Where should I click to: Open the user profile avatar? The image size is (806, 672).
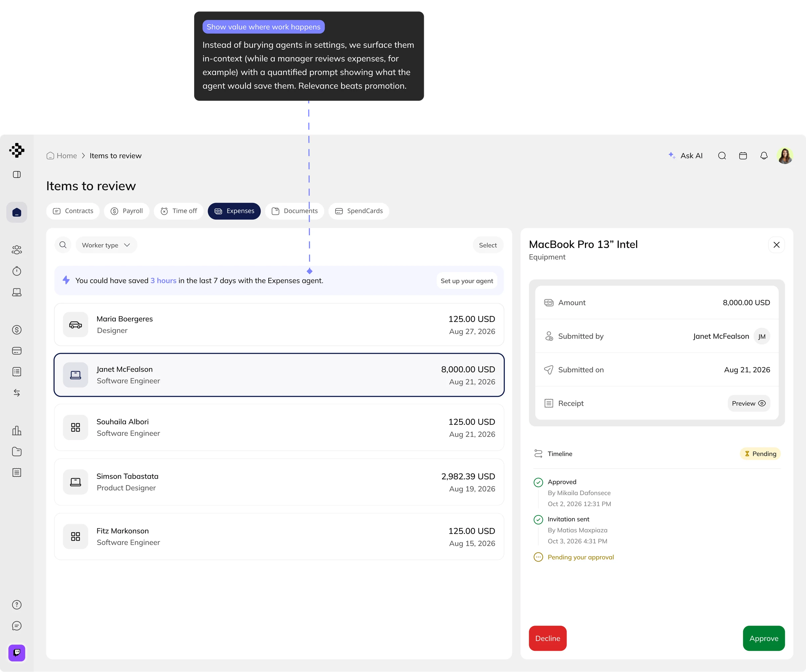[x=785, y=155]
